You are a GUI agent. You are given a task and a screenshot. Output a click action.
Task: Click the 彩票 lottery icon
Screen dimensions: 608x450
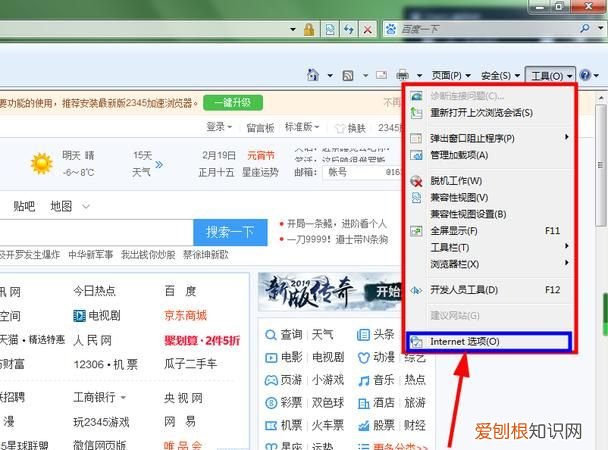(x=271, y=403)
